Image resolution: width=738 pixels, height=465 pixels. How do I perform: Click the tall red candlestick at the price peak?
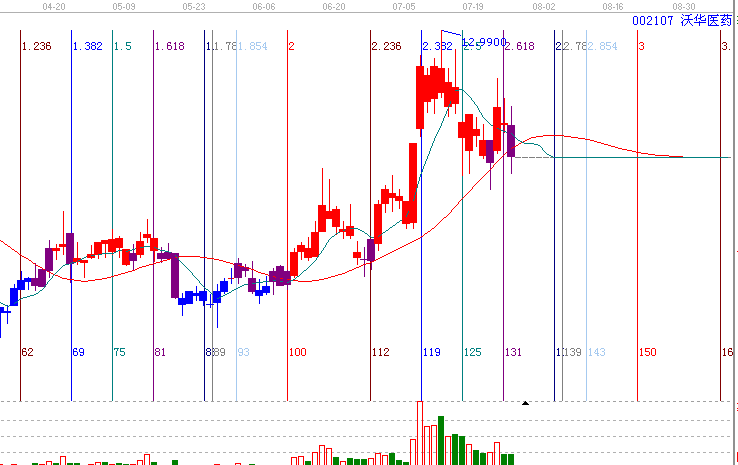(422, 97)
